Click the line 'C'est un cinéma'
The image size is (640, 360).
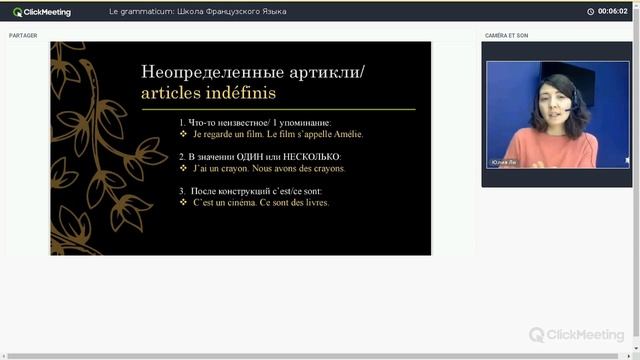tap(261, 202)
